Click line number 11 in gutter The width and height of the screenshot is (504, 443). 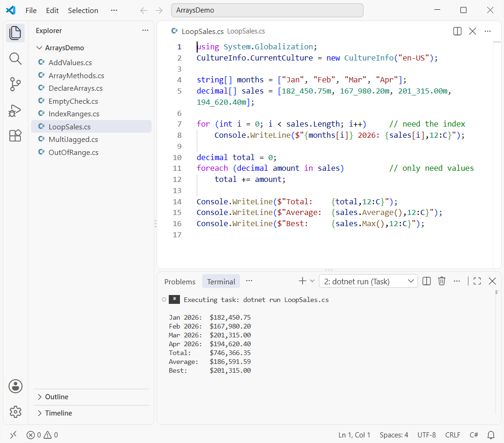(177, 168)
